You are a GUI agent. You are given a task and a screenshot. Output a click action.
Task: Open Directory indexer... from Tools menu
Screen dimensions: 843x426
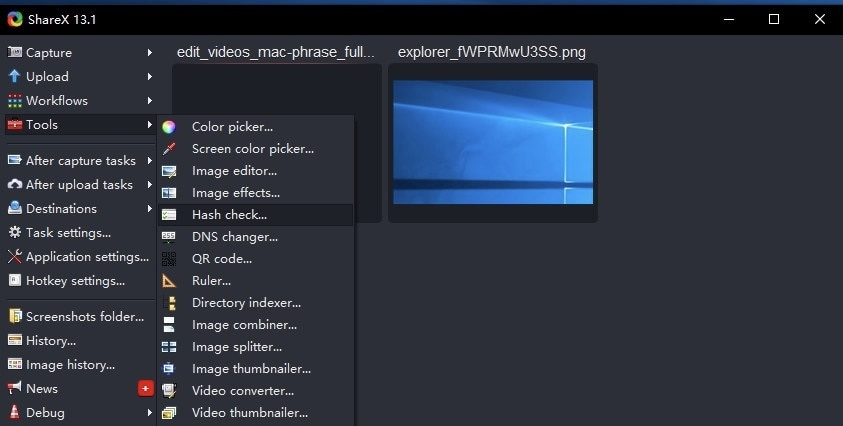[x=255, y=303]
